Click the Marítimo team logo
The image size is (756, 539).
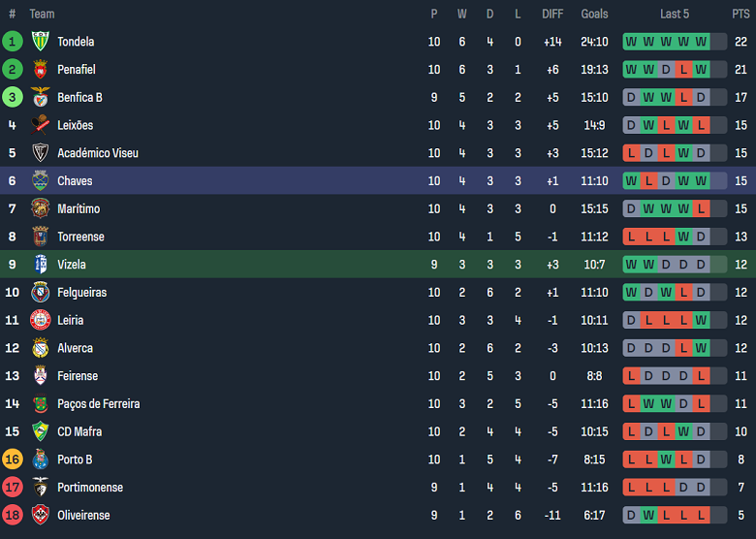41,208
